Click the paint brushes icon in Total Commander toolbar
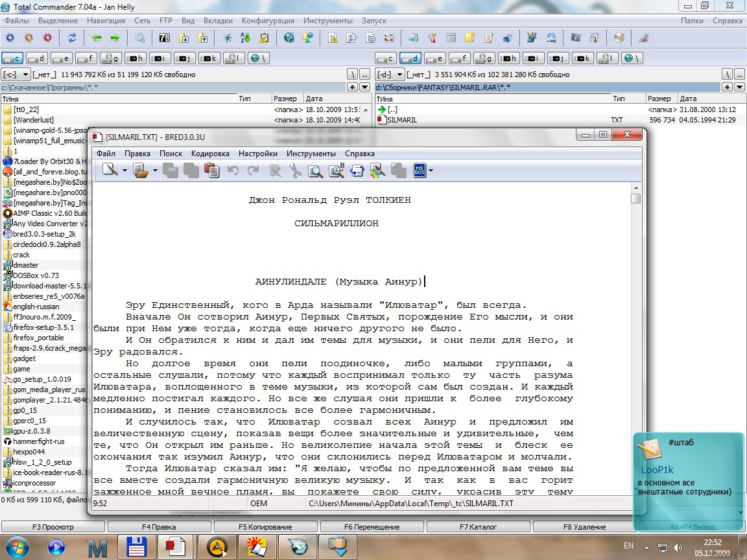Image resolution: width=747 pixels, height=560 pixels. click(432, 38)
